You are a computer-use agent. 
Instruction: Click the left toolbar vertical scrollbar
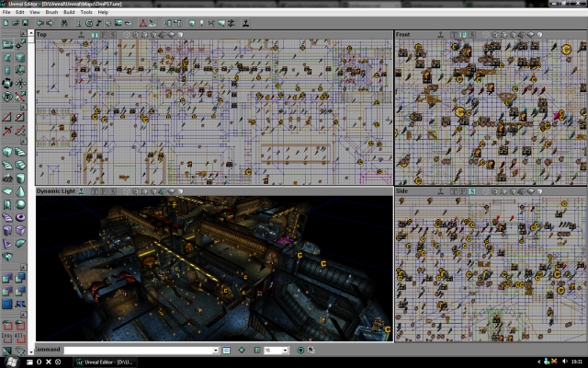coord(31,191)
